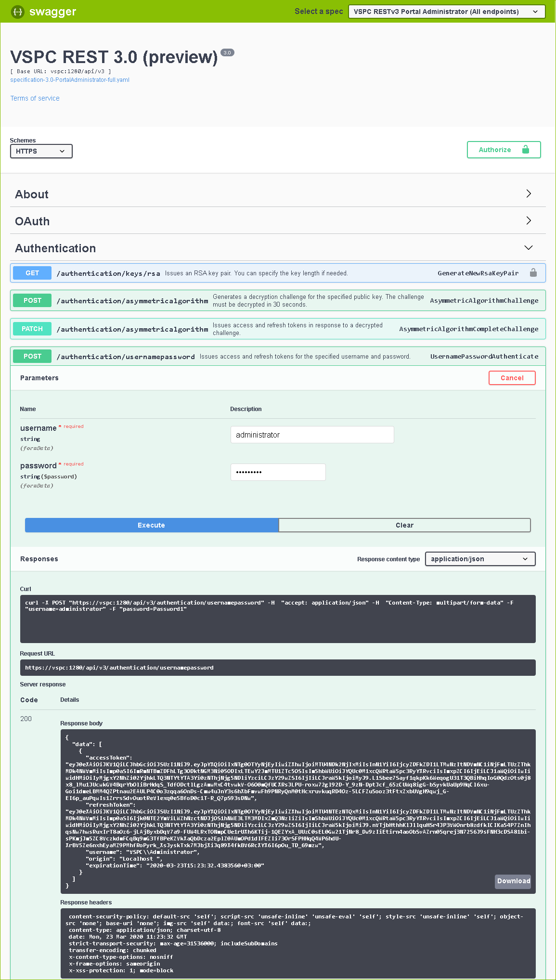Click the password input field

pyautogui.click(x=278, y=472)
